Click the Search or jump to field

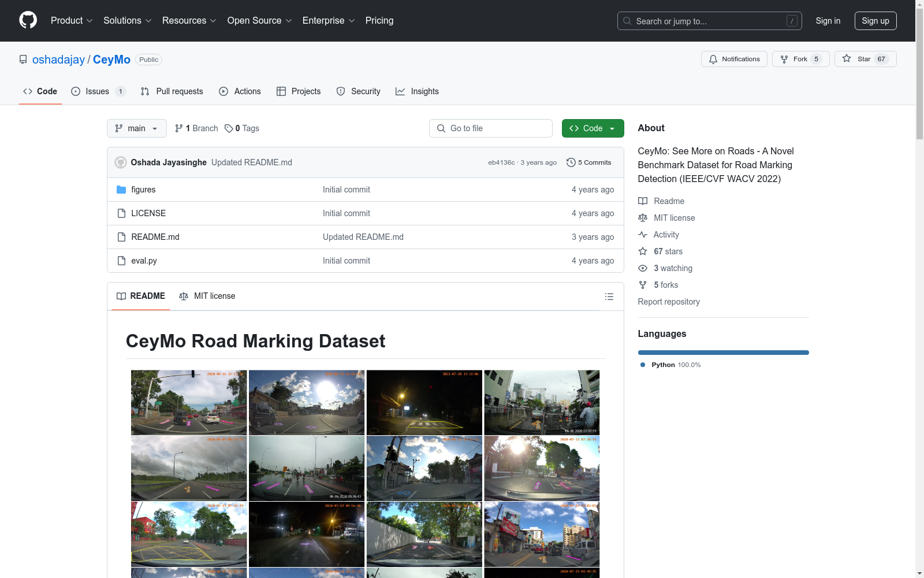pos(710,21)
